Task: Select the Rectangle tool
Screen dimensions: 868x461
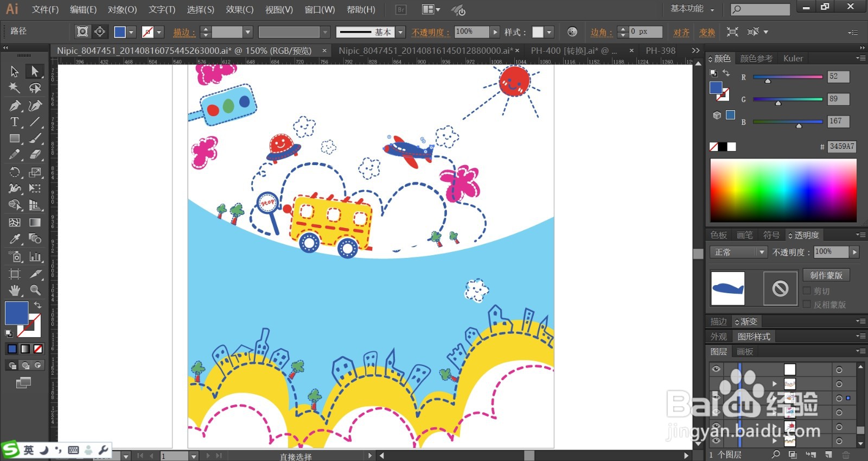Action: (x=15, y=138)
